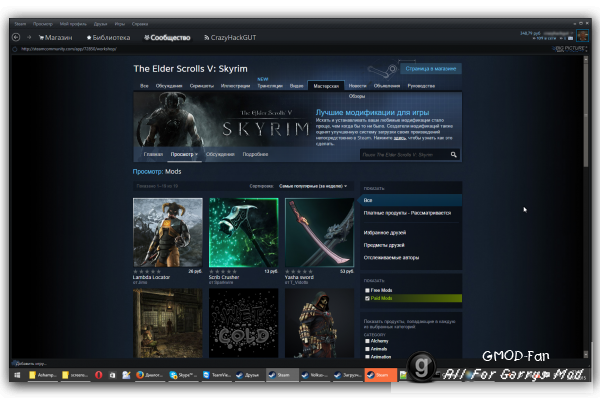Open the Steam menu in menu bar
Viewport: 600px width, 400px height.
(20, 24)
